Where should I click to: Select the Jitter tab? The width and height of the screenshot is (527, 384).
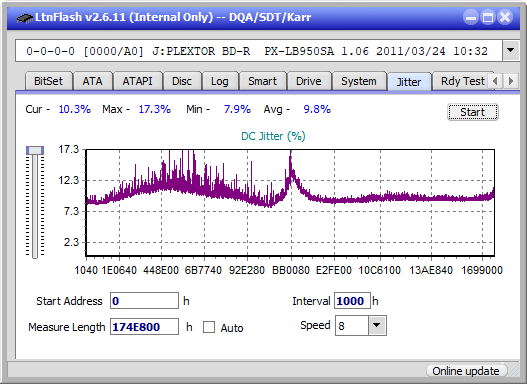pyautogui.click(x=409, y=82)
